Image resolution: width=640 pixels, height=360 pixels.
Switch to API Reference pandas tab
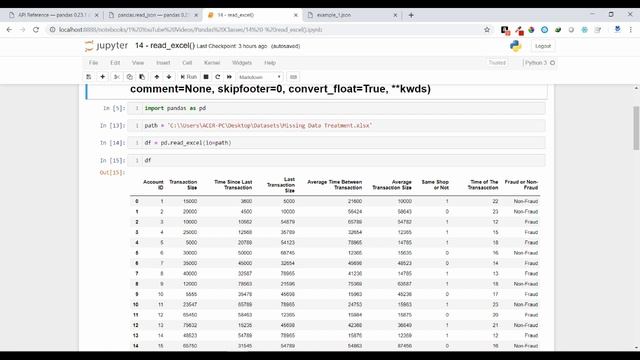tap(54, 15)
